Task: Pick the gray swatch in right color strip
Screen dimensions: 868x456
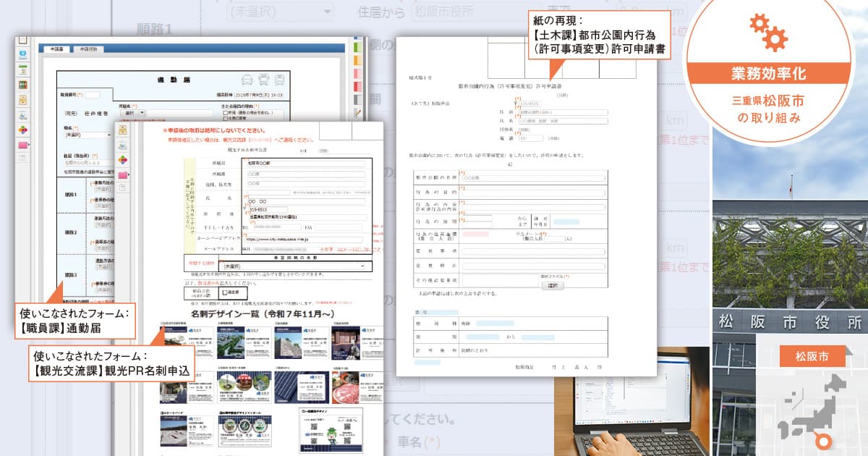Action: [x=357, y=99]
